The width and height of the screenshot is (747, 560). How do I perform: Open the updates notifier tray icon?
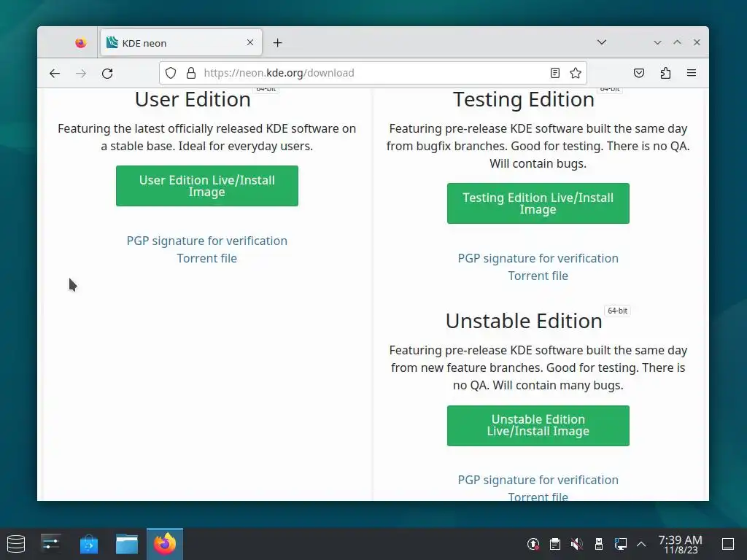[x=533, y=544]
